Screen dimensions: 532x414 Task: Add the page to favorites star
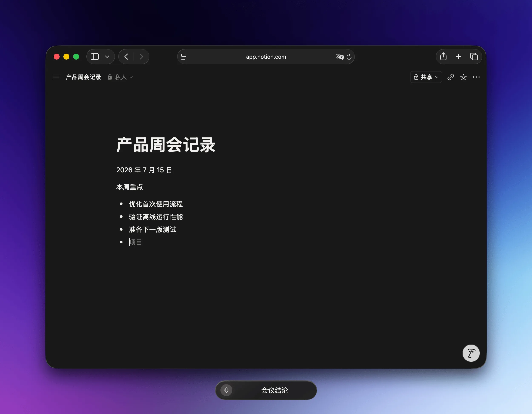point(463,77)
